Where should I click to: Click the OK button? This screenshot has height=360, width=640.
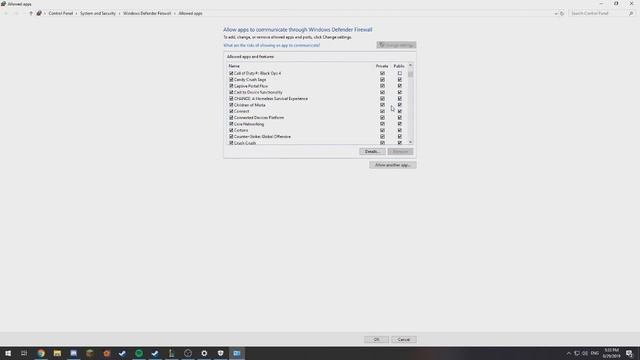pyautogui.click(x=376, y=340)
